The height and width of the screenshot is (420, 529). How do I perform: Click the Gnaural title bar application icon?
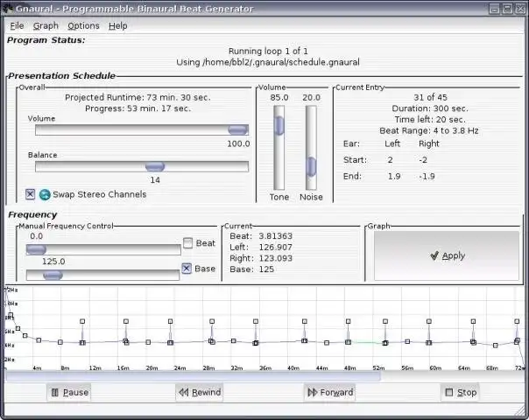(x=7, y=8)
